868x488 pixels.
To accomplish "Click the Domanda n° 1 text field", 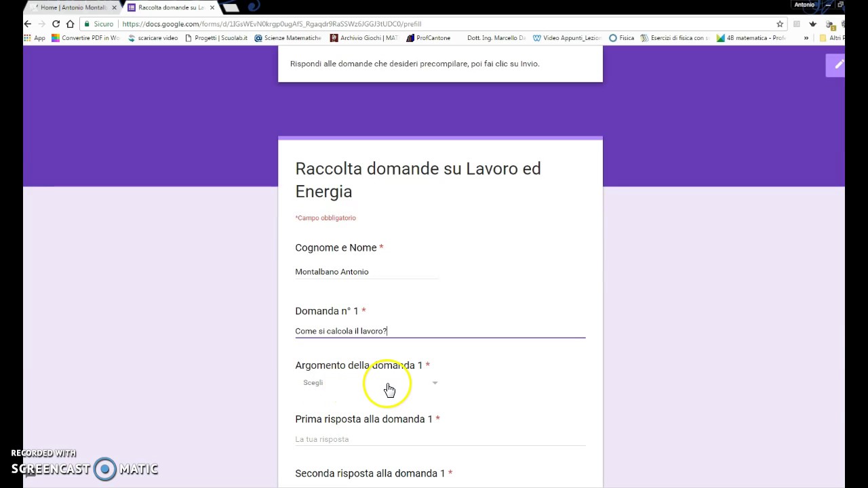I will [x=440, y=331].
